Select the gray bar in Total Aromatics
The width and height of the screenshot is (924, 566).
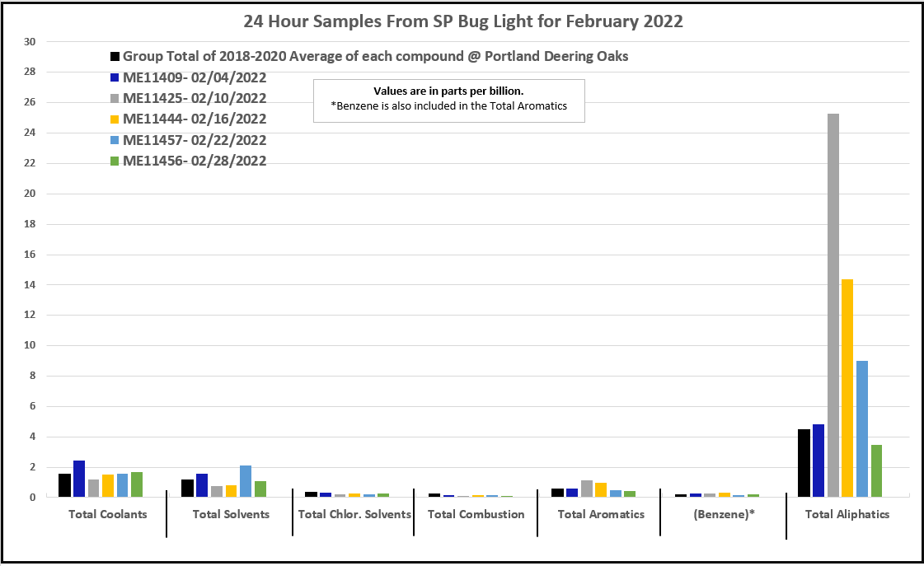586,489
